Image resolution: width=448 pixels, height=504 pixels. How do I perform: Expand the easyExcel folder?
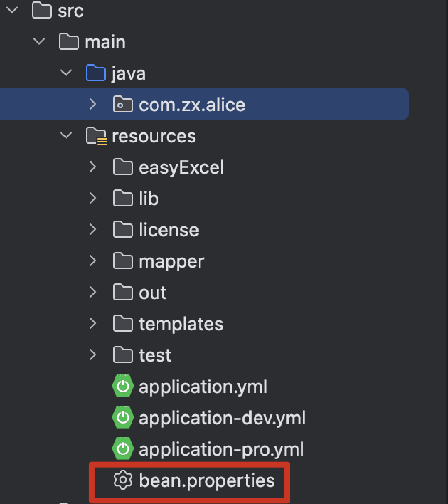(x=93, y=167)
